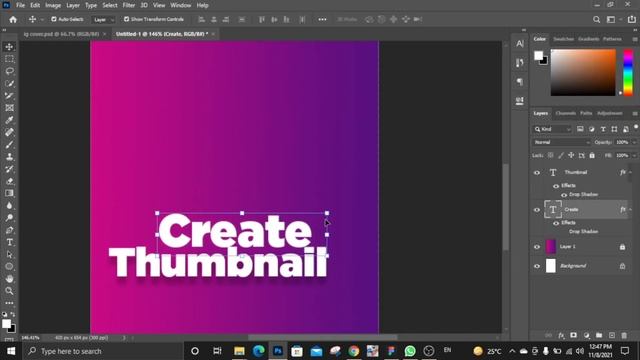Image resolution: width=640 pixels, height=360 pixels.
Task: Select the Hand tool
Action: pos(9,279)
